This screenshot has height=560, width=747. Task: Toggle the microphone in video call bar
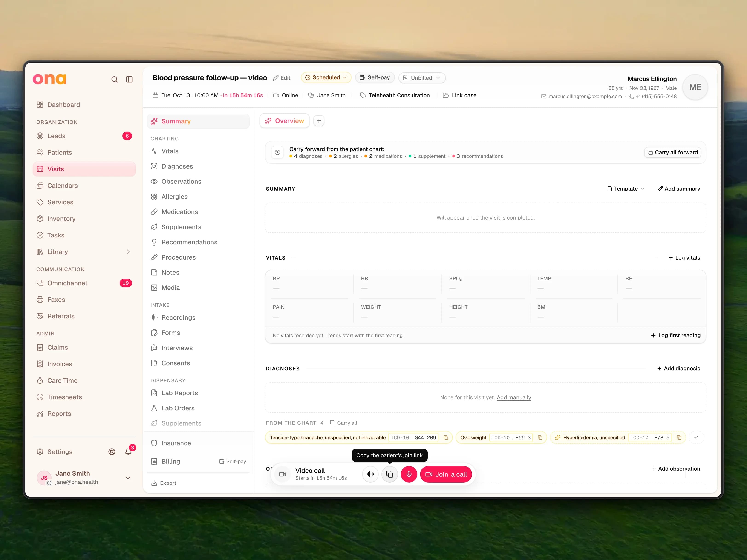coord(409,474)
